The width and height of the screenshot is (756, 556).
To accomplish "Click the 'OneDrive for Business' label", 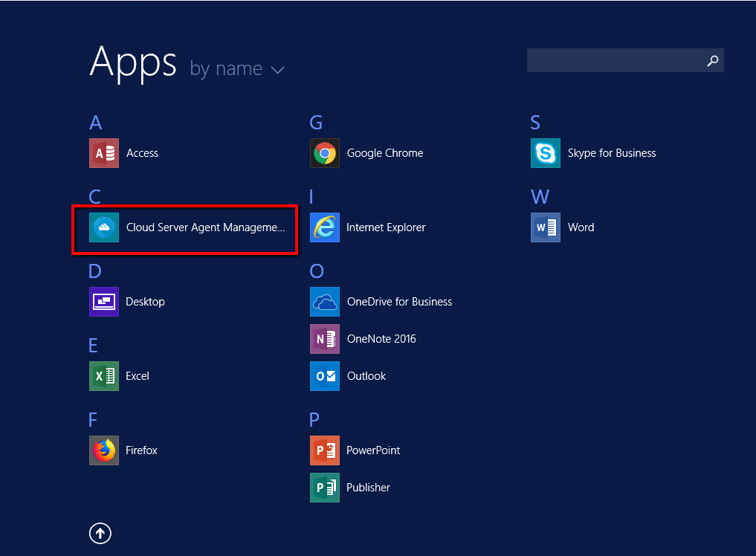I will click(400, 301).
